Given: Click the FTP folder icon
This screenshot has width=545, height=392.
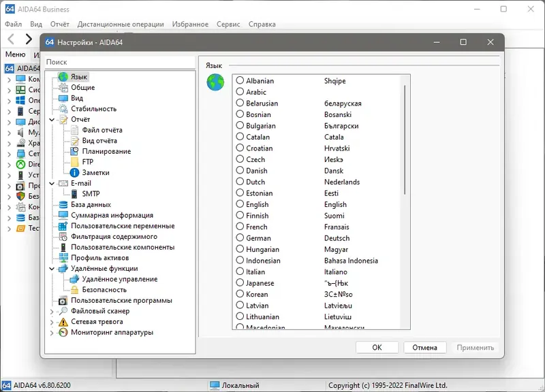Looking at the screenshot, I should (x=74, y=162).
